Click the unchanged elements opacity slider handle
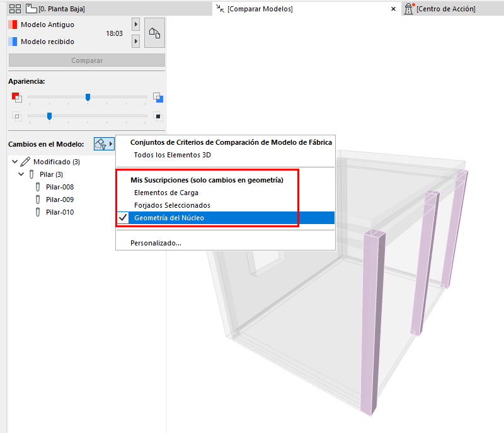 pos(49,116)
